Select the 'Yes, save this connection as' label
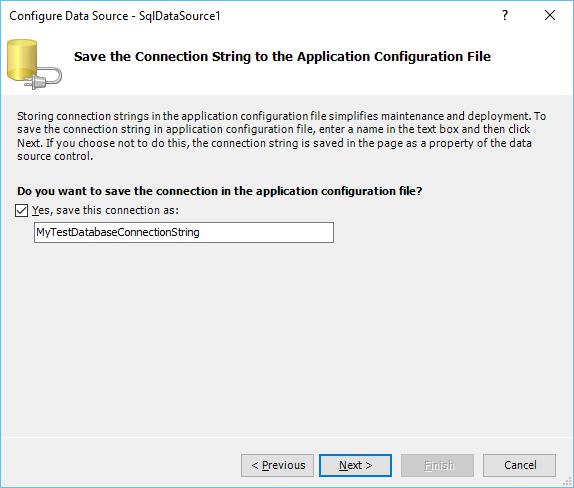 pos(105,210)
